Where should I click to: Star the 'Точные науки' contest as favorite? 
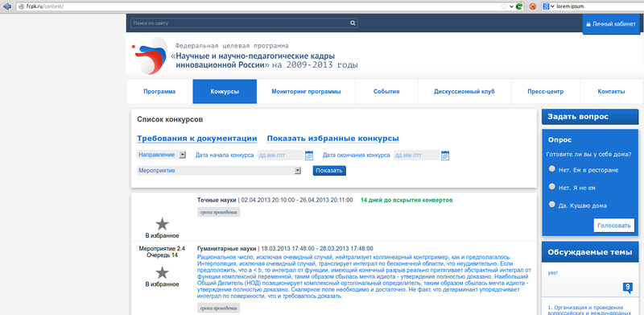point(163,224)
